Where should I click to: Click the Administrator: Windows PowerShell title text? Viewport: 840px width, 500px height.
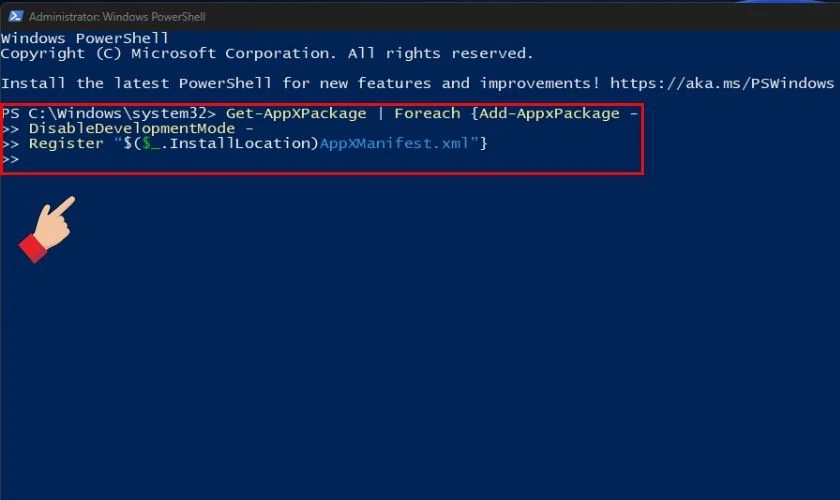pos(117,17)
